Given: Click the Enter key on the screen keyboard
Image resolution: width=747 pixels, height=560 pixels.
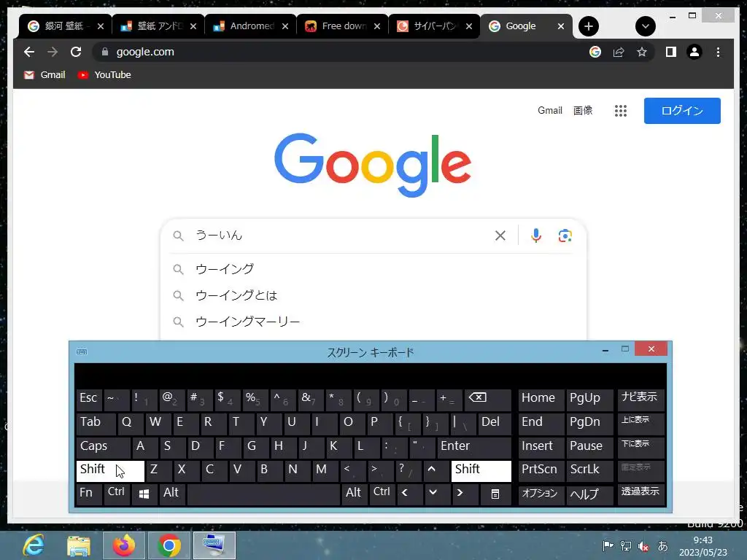Looking at the screenshot, I should click(x=474, y=447).
